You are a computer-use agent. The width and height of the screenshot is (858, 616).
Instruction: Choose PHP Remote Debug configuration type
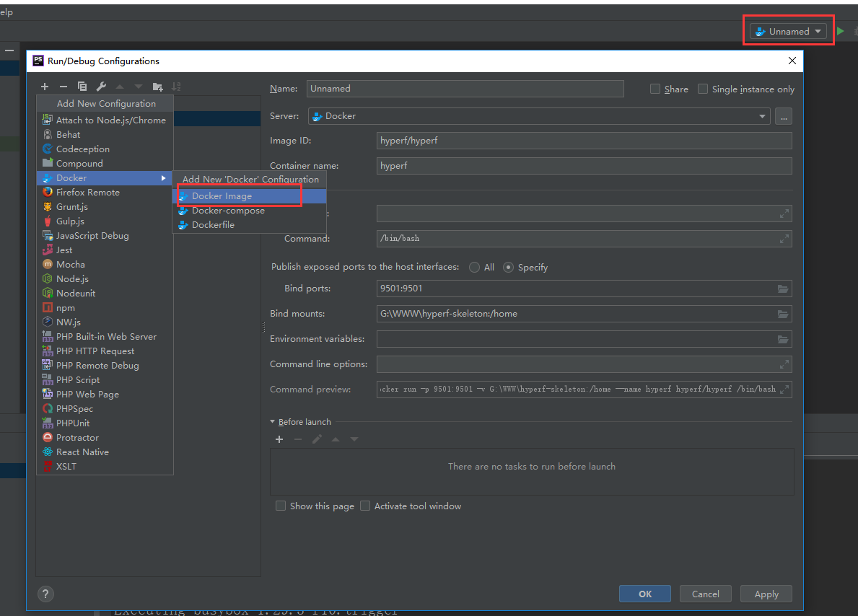point(97,366)
